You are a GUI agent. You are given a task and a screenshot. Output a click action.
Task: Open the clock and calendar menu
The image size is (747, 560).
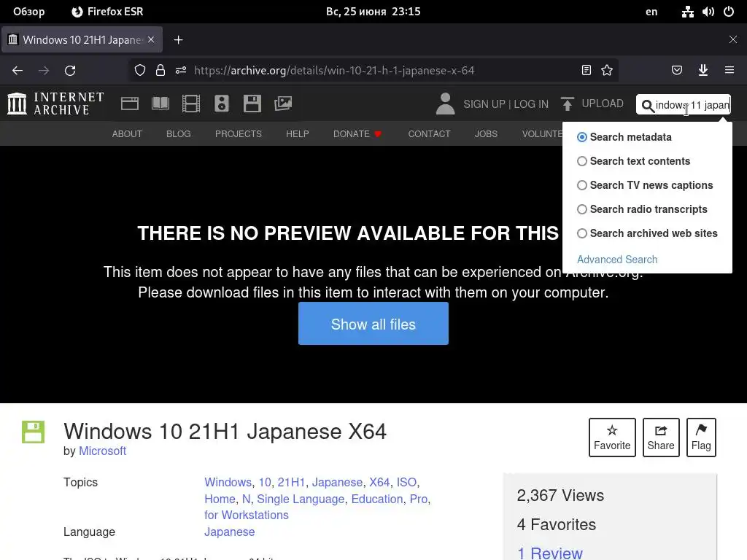pyautogui.click(x=373, y=12)
